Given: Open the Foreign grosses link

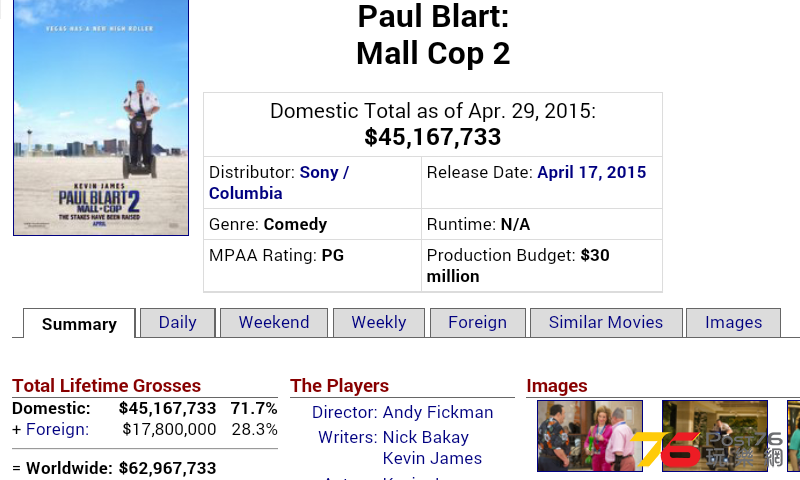Looking at the screenshot, I should 57,430.
